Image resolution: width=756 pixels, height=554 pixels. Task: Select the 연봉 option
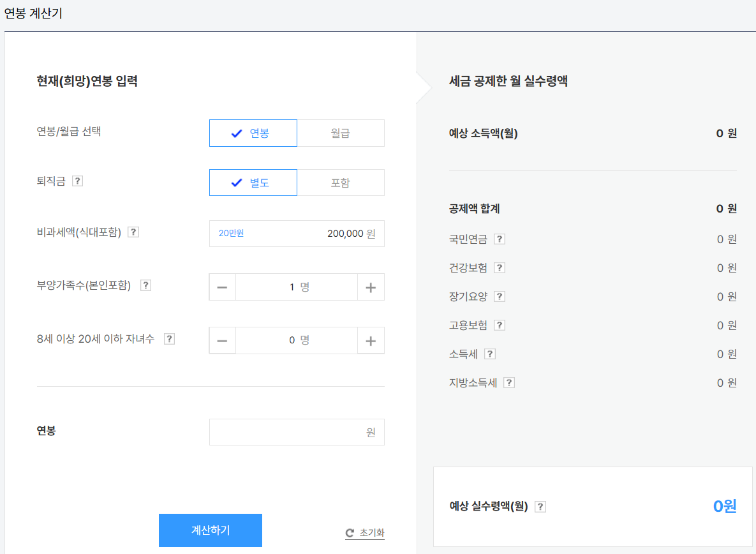[253, 133]
